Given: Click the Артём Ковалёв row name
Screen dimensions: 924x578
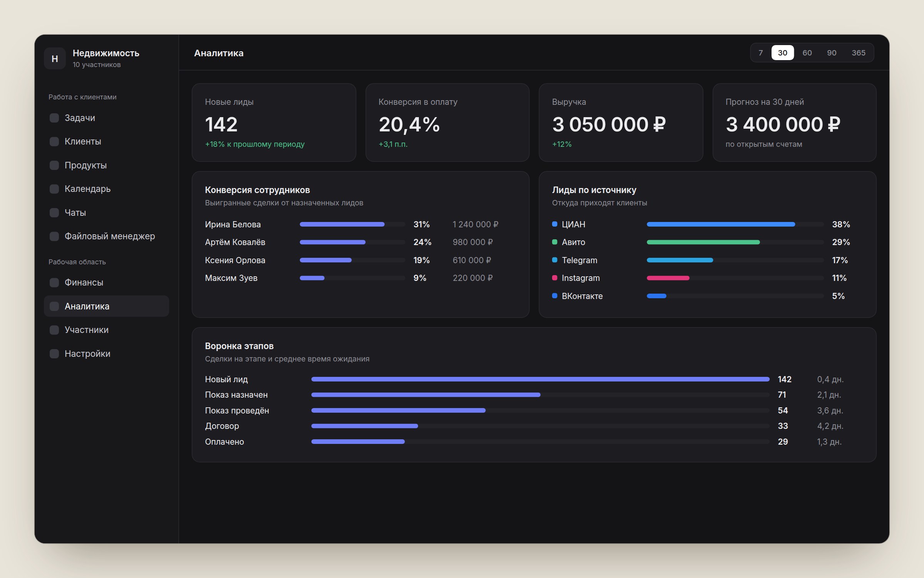Looking at the screenshot, I should 235,242.
